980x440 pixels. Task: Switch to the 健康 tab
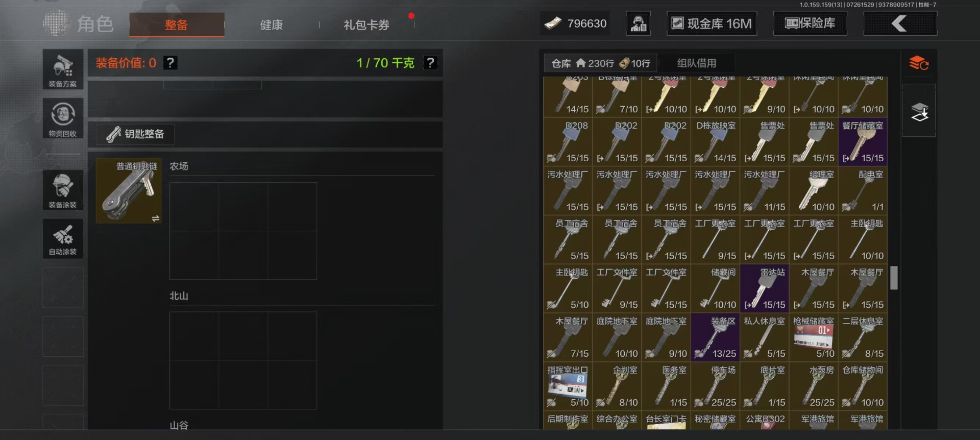[272, 25]
